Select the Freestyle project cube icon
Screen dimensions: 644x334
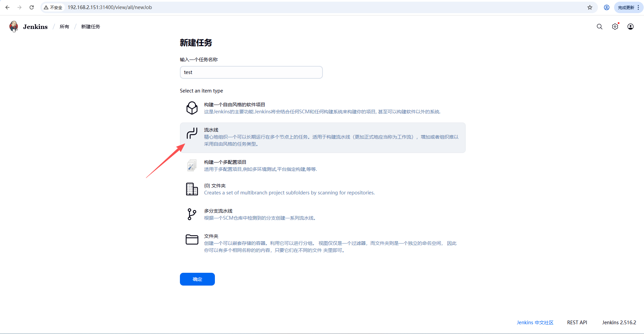click(192, 108)
